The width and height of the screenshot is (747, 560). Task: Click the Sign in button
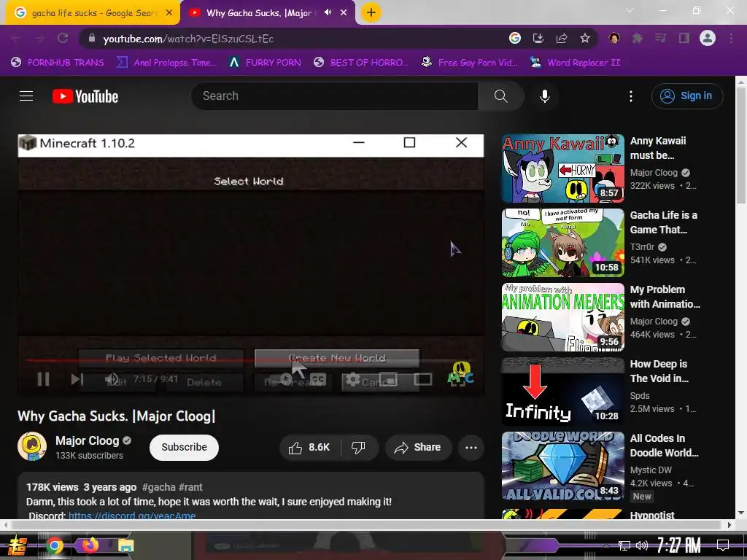[687, 96]
